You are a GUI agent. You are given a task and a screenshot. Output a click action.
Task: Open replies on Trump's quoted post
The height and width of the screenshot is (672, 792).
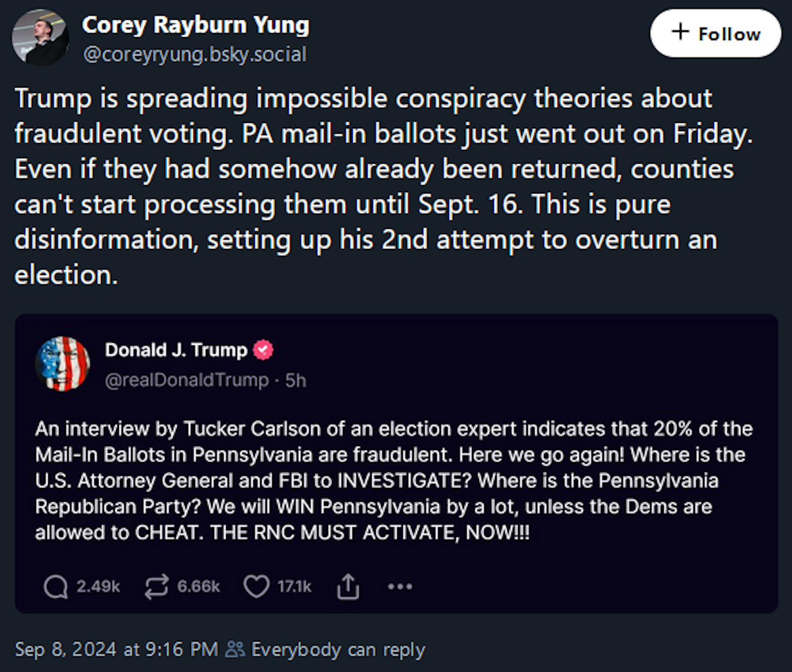(57, 587)
